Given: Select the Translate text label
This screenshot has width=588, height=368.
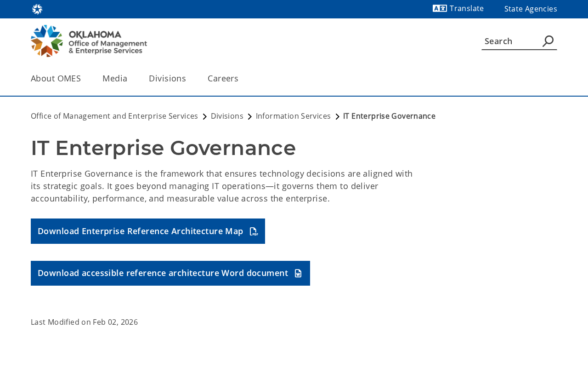Looking at the screenshot, I should pyautogui.click(x=466, y=8).
